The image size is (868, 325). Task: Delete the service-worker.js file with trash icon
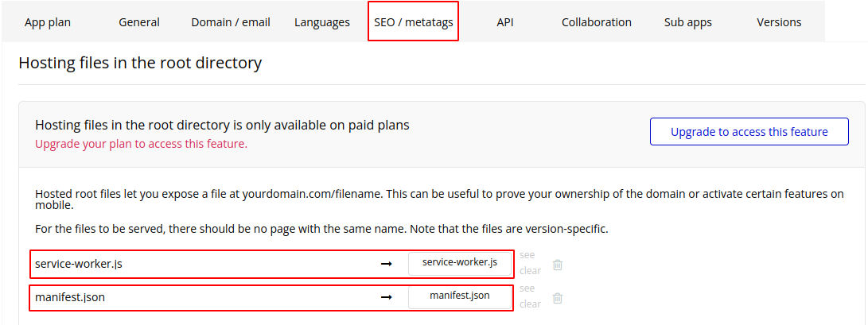tap(558, 265)
